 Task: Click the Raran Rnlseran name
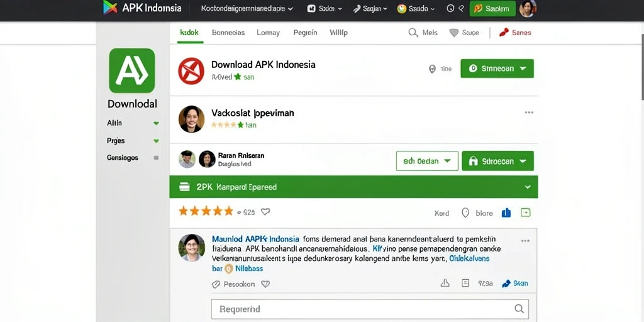point(241,156)
